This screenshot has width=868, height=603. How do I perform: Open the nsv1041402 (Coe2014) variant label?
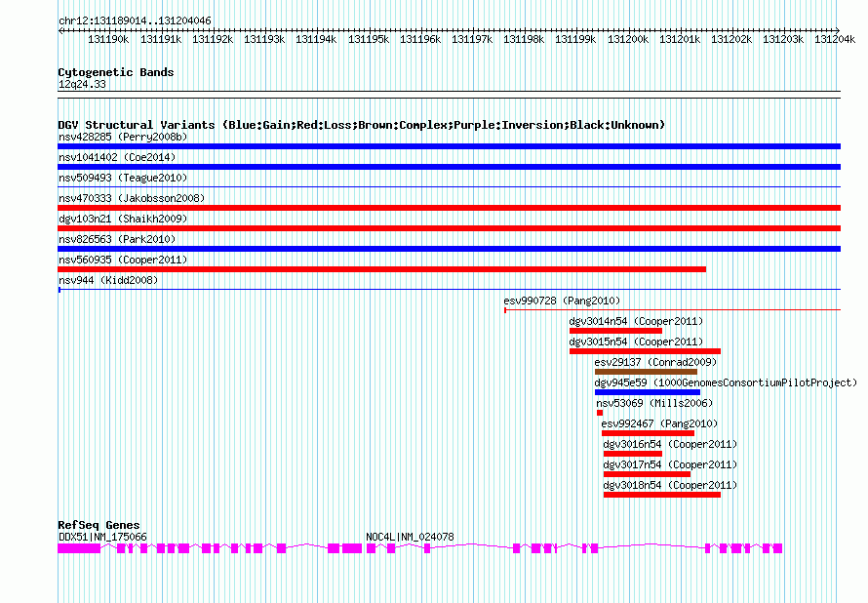117,157
